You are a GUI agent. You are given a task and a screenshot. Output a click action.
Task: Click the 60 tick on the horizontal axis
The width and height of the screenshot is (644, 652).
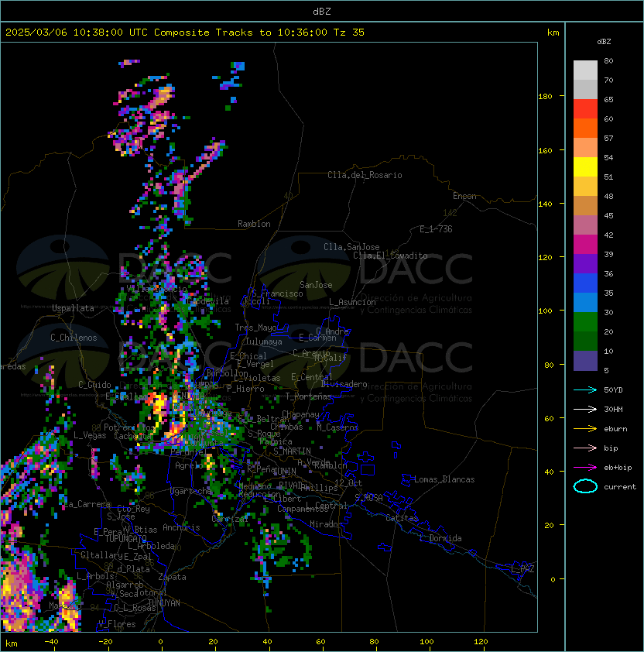[x=320, y=642]
